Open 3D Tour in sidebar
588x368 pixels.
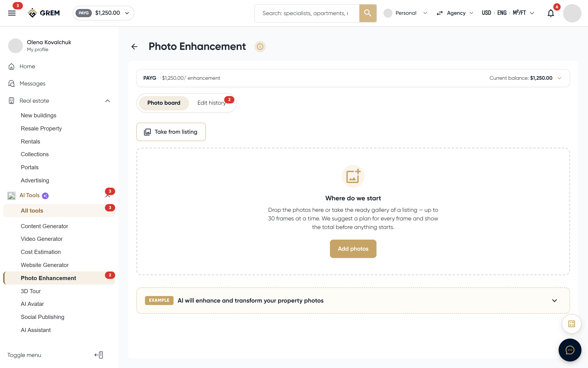31,291
